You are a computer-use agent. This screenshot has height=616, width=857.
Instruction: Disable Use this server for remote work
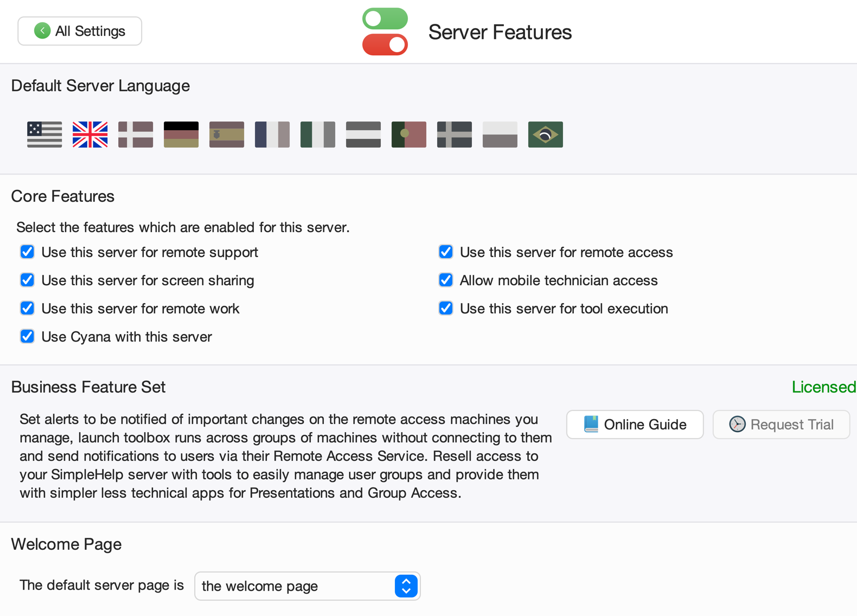27,309
